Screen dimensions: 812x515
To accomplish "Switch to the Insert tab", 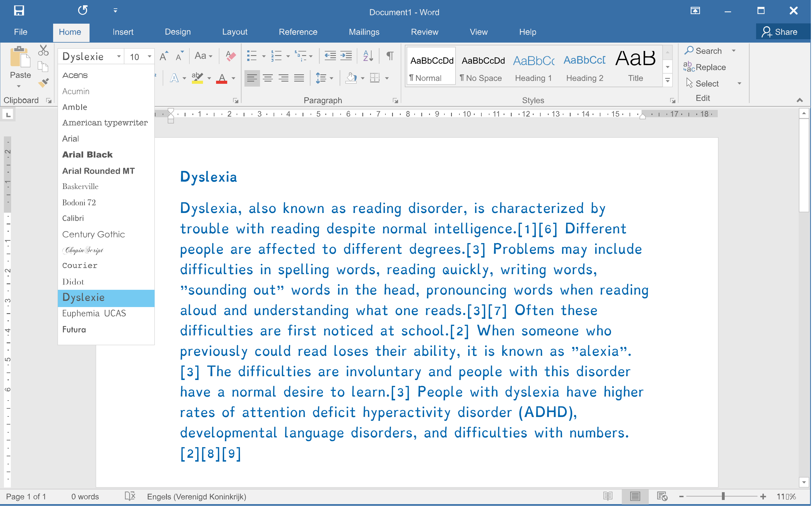I will (123, 32).
